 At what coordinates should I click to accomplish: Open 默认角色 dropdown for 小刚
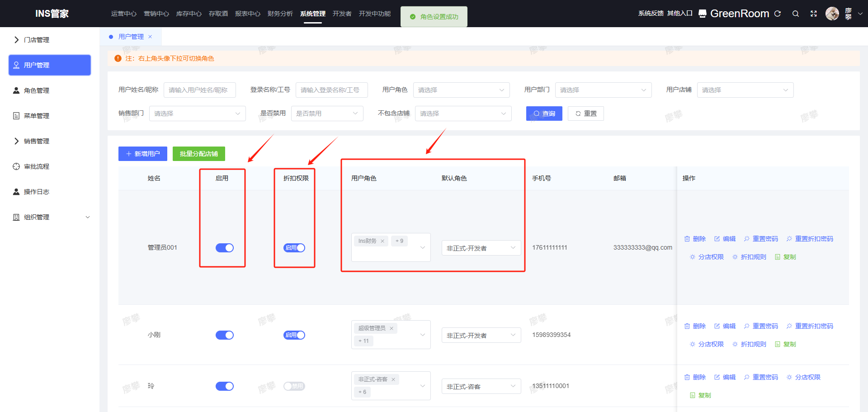[481, 335]
